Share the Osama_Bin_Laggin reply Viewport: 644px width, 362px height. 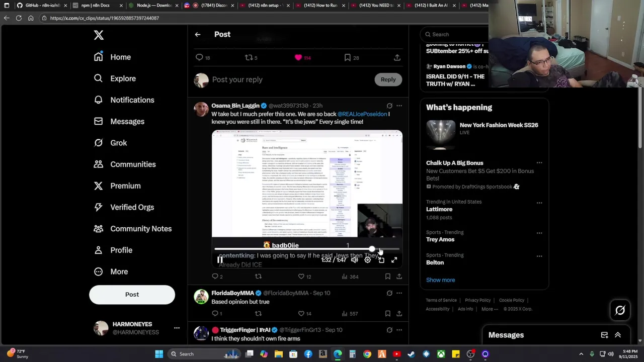click(x=399, y=277)
